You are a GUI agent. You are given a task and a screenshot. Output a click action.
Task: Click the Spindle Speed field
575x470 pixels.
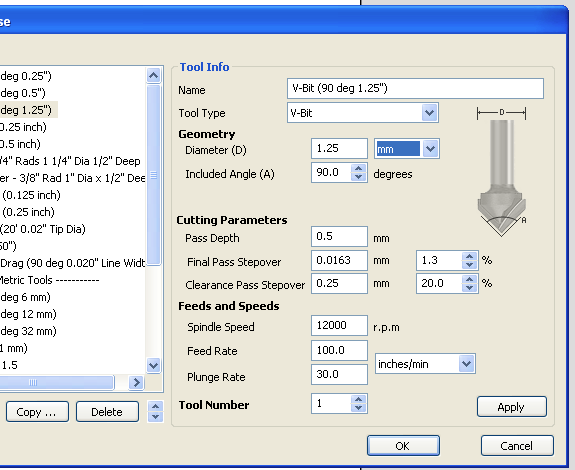pos(339,325)
